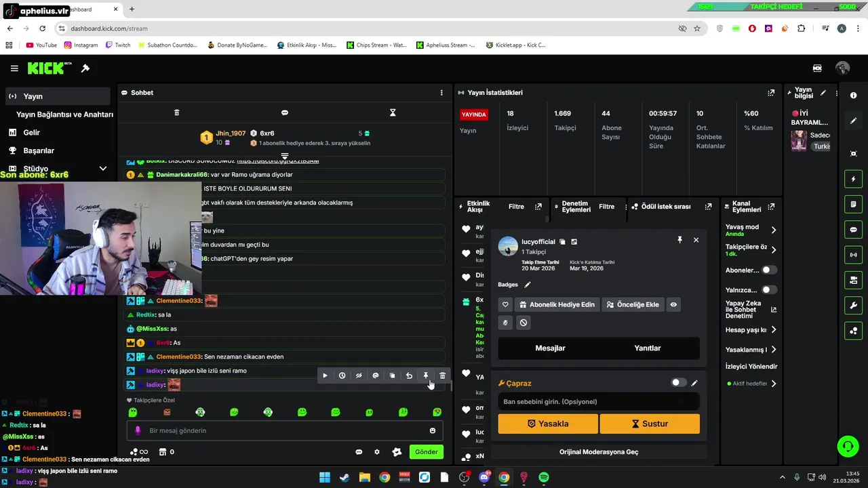
Task: Edit Badges with pencil icon
Action: click(x=528, y=285)
